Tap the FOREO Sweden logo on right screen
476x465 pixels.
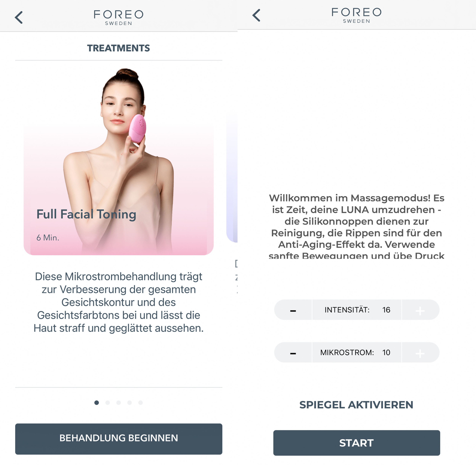(x=356, y=15)
